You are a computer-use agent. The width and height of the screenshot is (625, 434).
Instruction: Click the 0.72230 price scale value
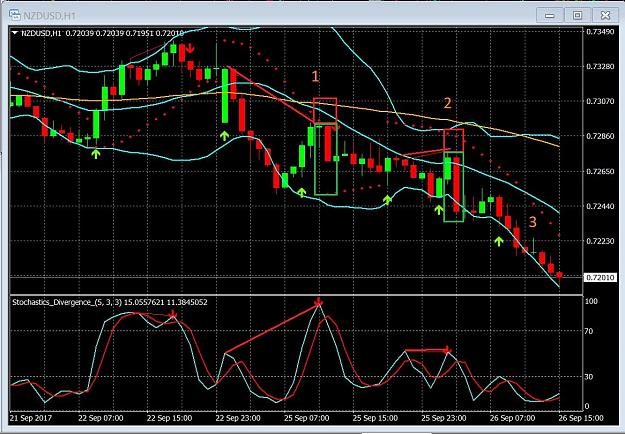point(600,241)
